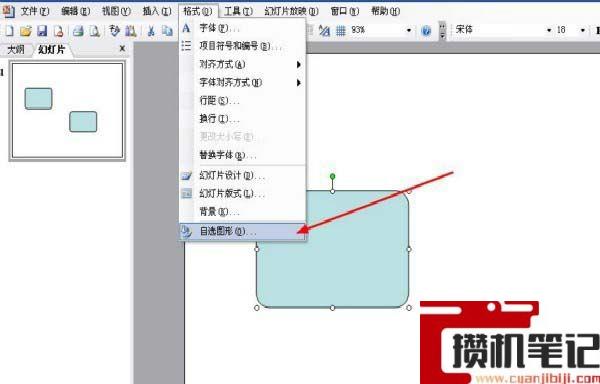Expand the 对齐方式(A) submenu
Screen dimensions: 600x384
coord(243,64)
